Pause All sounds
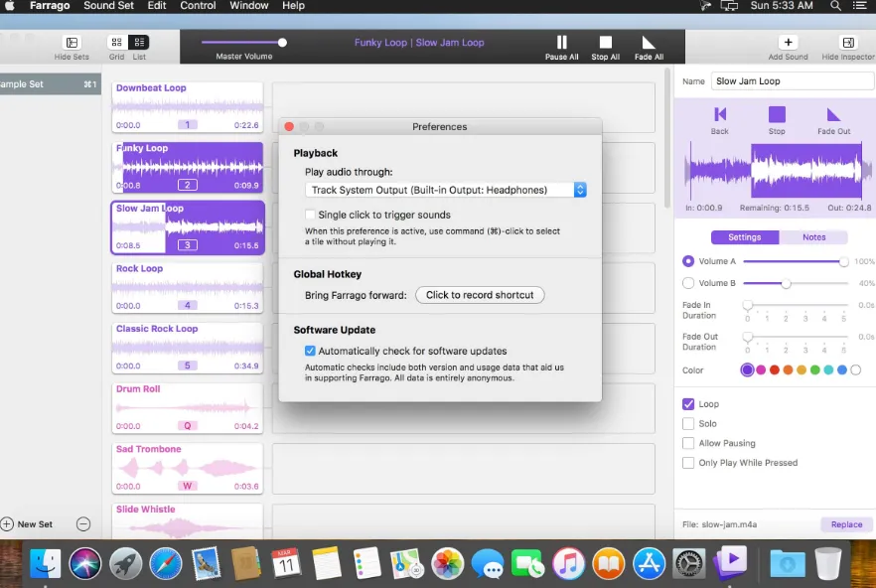 (561, 43)
